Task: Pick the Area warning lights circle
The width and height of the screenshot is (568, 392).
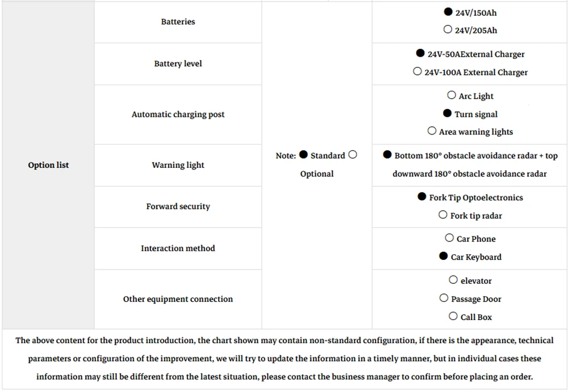Action: point(432,130)
